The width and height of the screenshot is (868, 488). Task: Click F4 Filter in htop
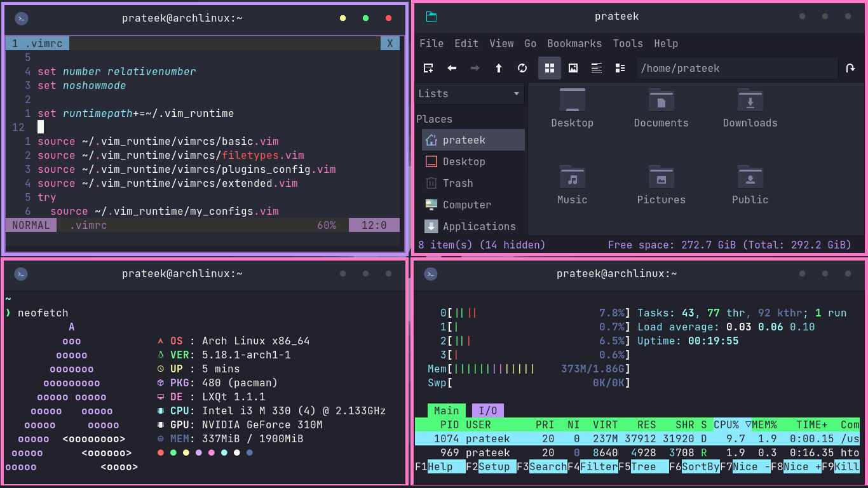coord(592,466)
